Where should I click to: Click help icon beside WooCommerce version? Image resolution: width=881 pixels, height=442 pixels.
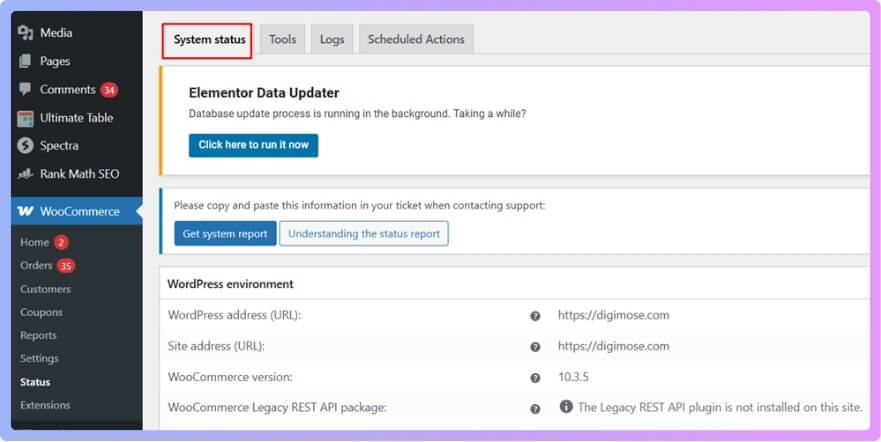tap(535, 378)
